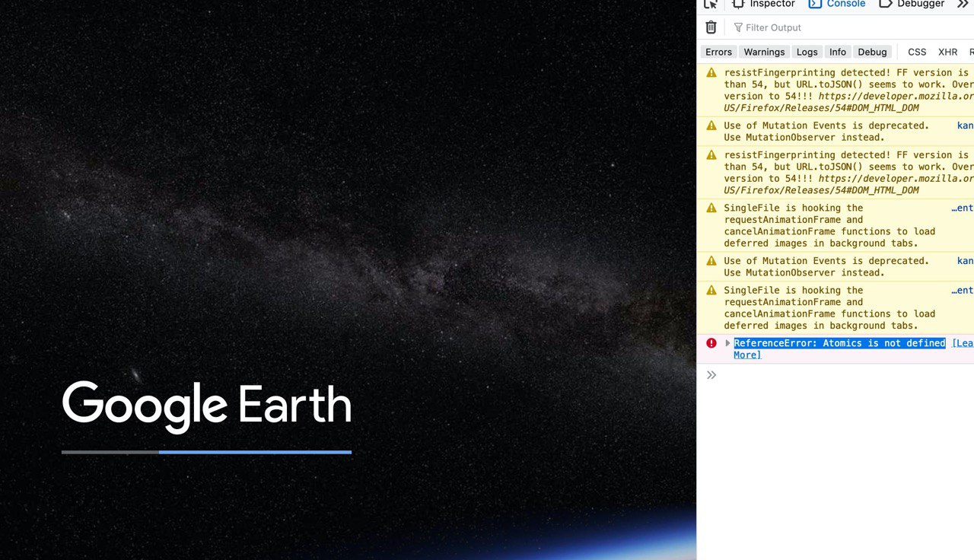The image size is (974, 560).
Task: Click the first "Use of Mutation Events is deprecated" text
Action: 826,126
